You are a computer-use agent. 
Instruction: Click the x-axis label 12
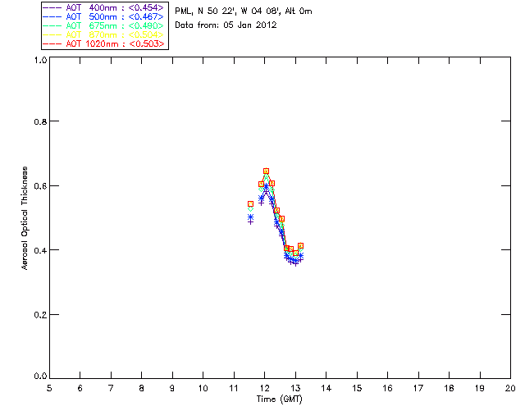264,389
